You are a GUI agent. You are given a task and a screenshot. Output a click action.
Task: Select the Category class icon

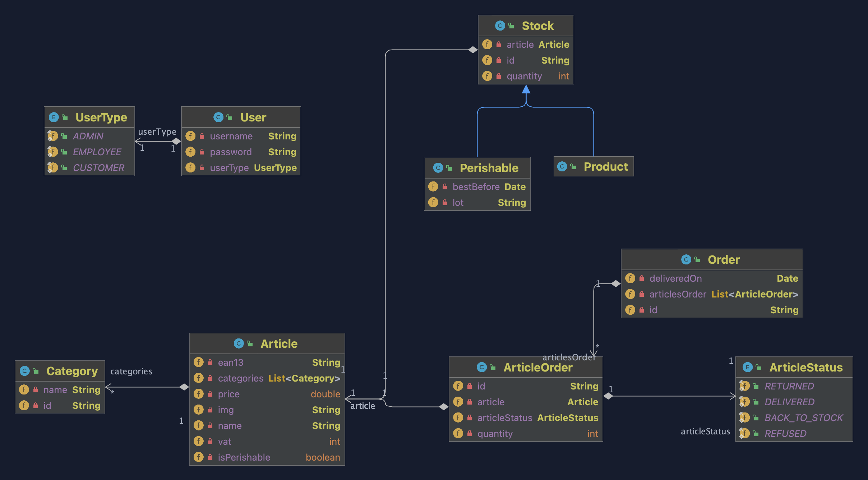click(26, 371)
